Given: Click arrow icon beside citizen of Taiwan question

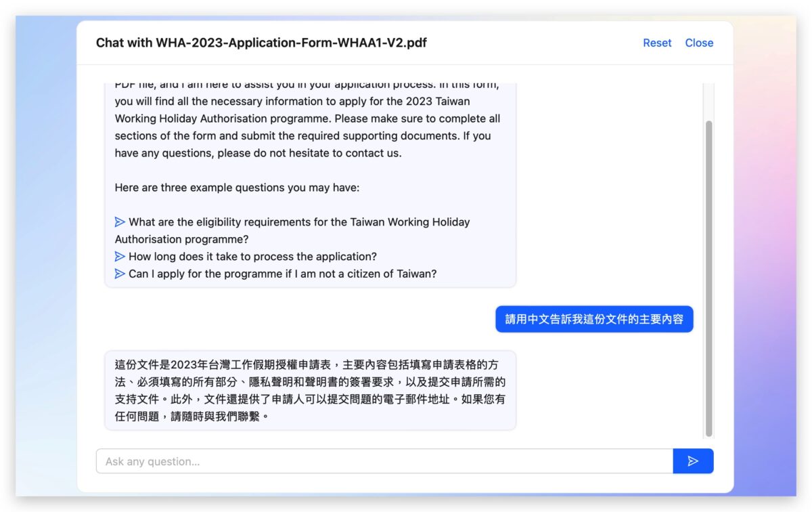Looking at the screenshot, I should click(x=120, y=274).
